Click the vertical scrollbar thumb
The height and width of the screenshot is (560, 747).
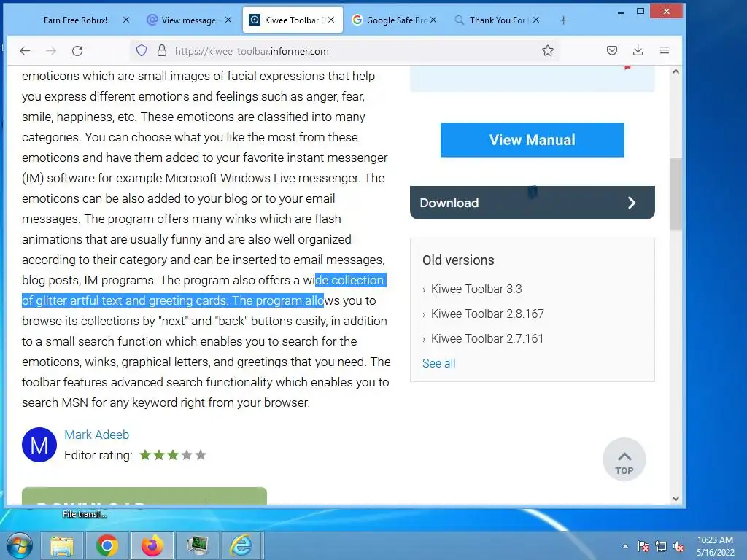676,194
